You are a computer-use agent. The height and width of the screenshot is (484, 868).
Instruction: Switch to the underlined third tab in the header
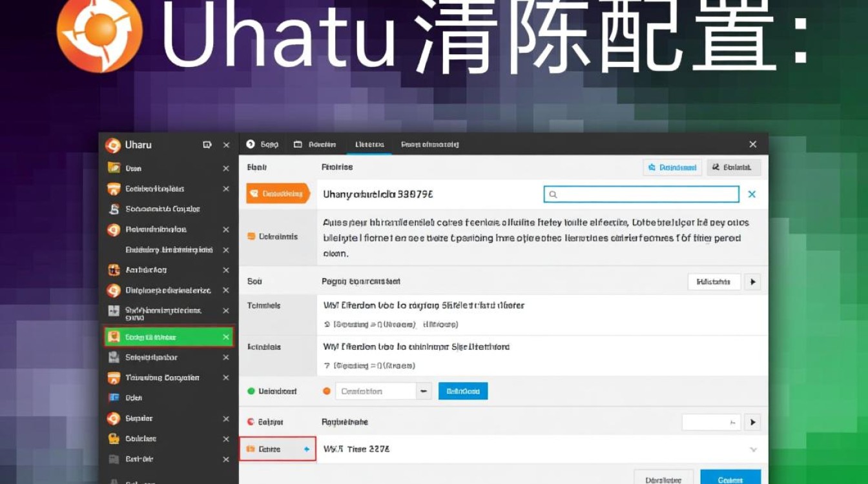[369, 144]
